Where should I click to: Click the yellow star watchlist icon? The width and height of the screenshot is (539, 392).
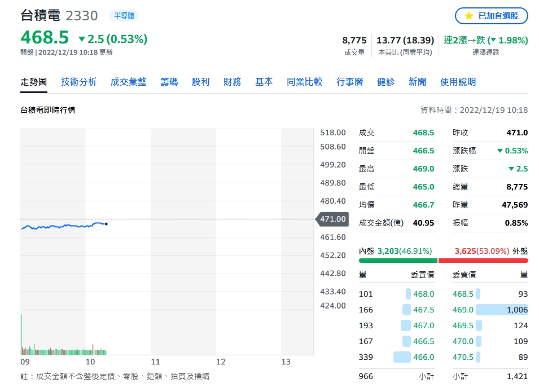click(468, 16)
